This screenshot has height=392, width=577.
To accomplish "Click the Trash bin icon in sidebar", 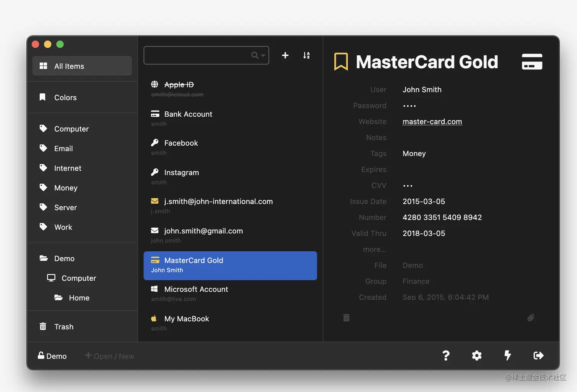I will point(43,326).
